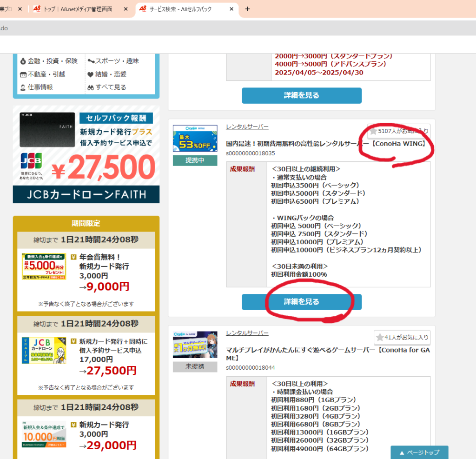
Task: Click the house icon beside 不動産・引越
Action: (x=23, y=75)
